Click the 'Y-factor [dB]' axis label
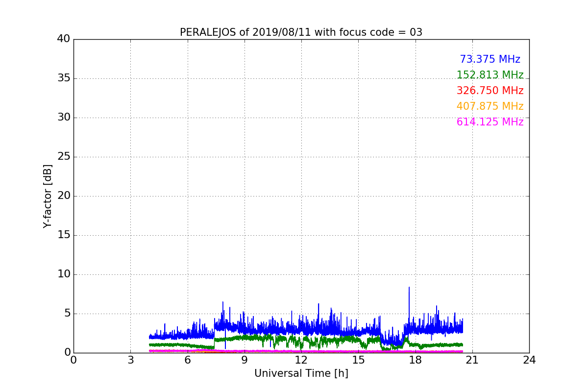The image size is (588, 392). 48,196
